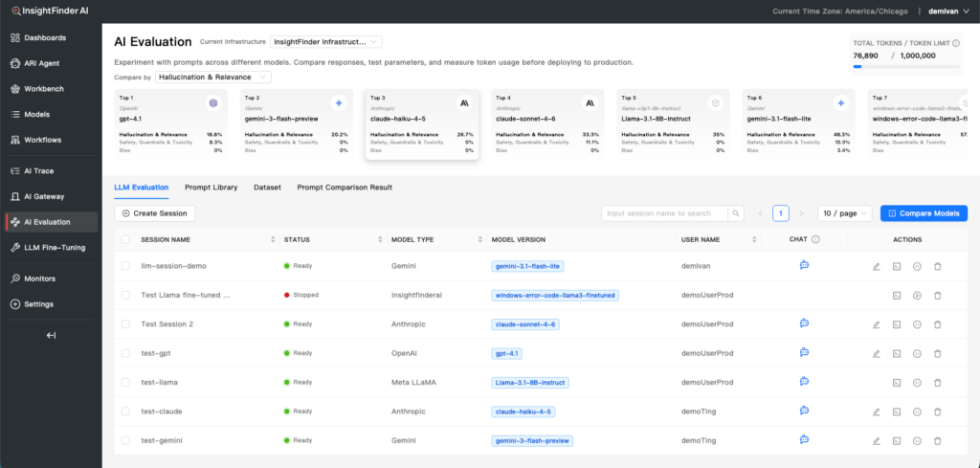Pause Test Session 2
The height and width of the screenshot is (468, 980).
pos(917,324)
